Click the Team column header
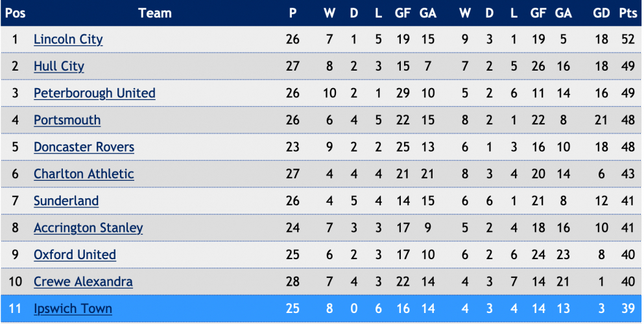The height and width of the screenshot is (324, 644). (155, 13)
